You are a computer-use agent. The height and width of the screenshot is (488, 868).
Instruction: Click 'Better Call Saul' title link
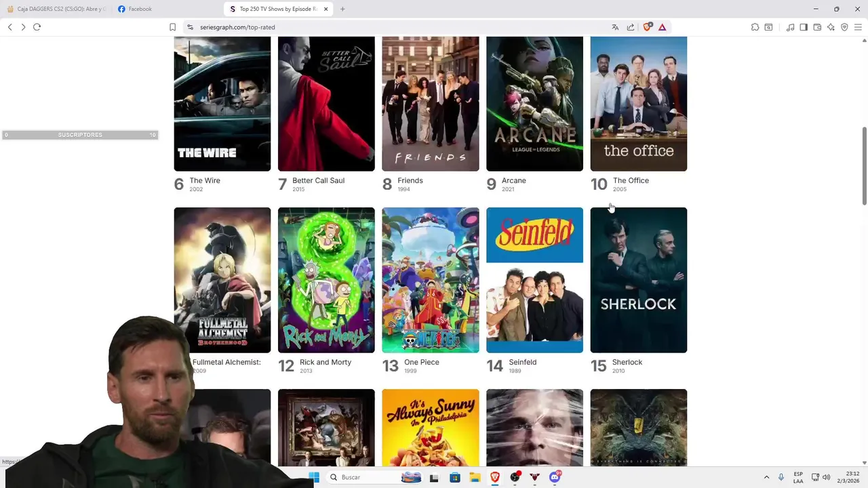(318, 180)
